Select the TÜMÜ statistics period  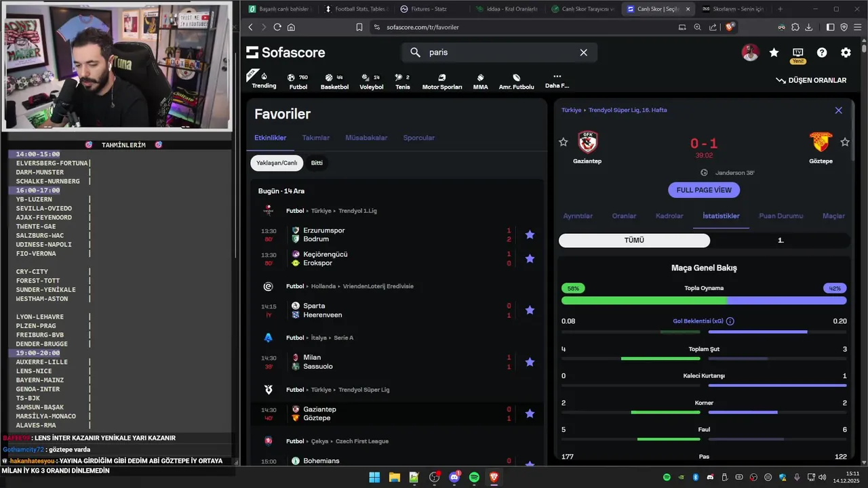coord(634,241)
